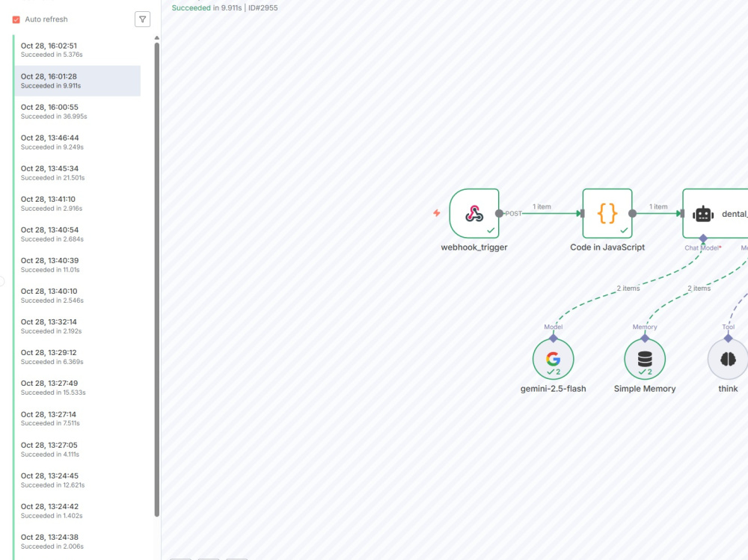Open execution Oct 28, 13:40:54
Image resolution: width=748 pixels, height=560 pixels.
77,234
